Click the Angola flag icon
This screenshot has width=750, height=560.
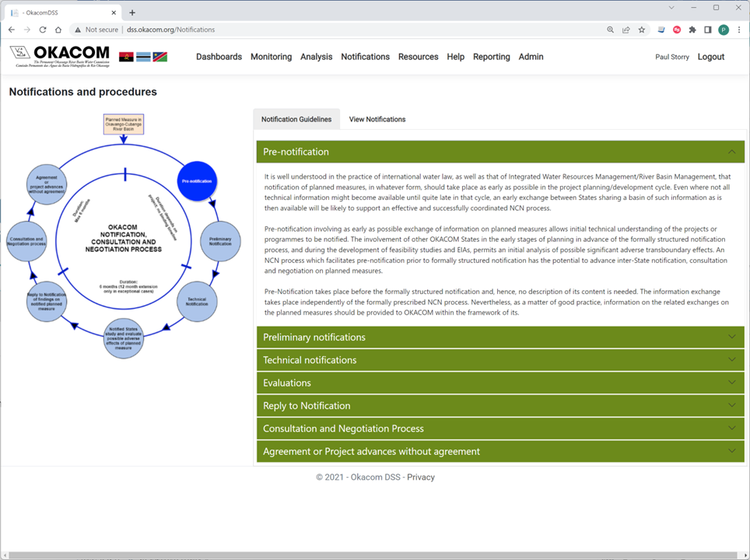pos(126,57)
